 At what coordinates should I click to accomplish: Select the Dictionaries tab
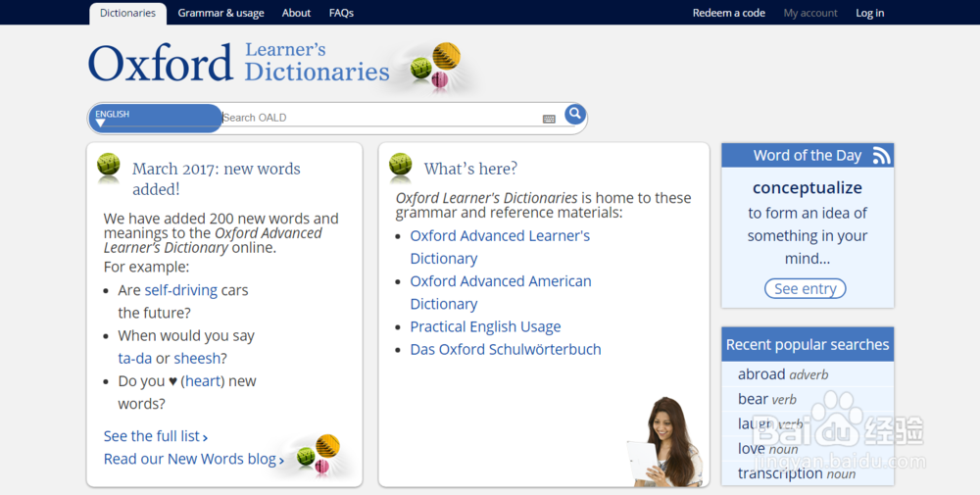(127, 13)
